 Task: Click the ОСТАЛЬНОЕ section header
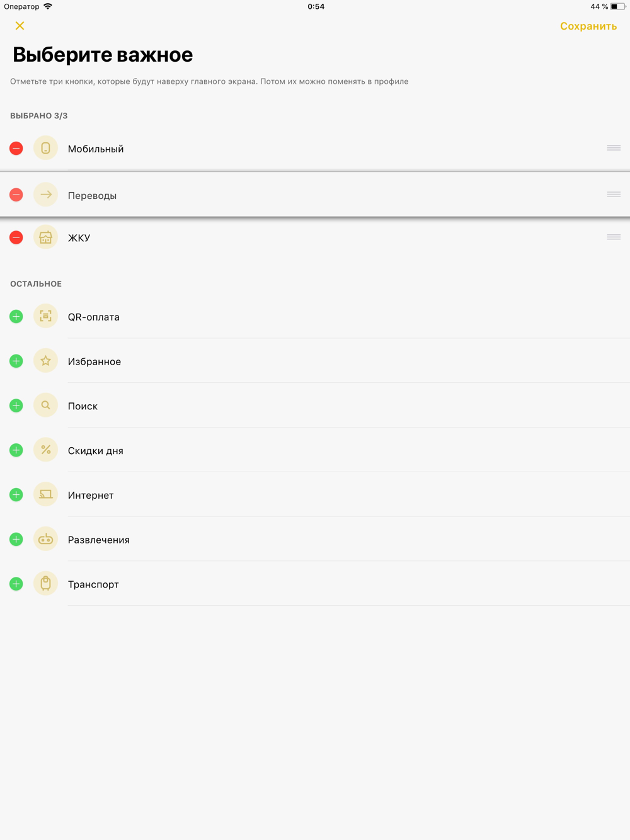point(36,284)
